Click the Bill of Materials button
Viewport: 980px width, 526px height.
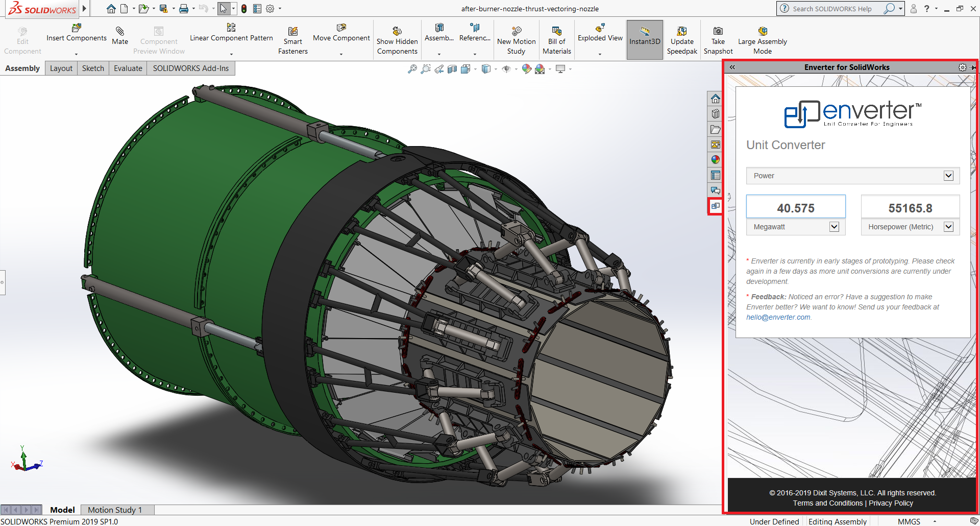557,40
